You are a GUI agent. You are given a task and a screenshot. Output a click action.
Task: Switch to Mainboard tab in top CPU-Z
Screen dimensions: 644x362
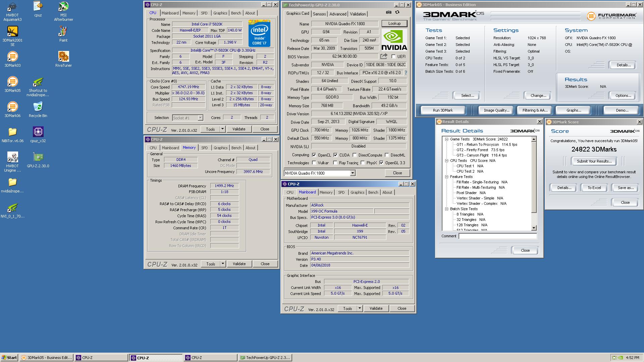coord(170,13)
